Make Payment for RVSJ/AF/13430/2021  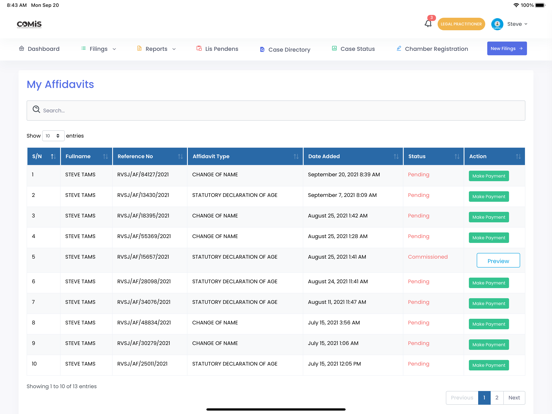(x=489, y=196)
